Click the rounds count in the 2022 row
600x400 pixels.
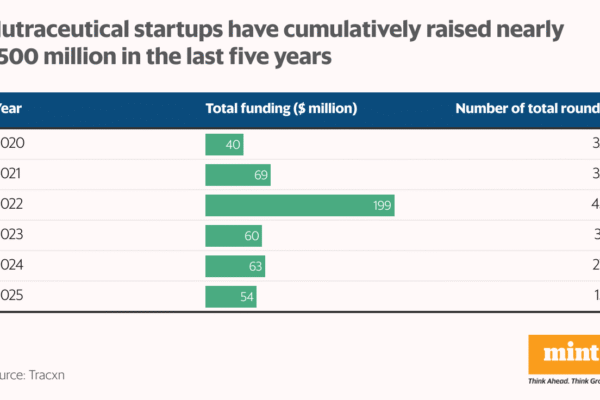595,205
